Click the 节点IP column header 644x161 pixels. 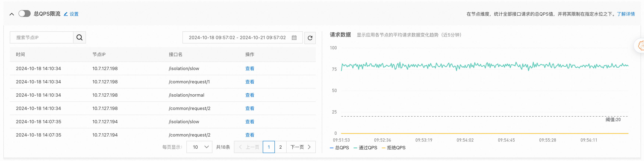99,54
